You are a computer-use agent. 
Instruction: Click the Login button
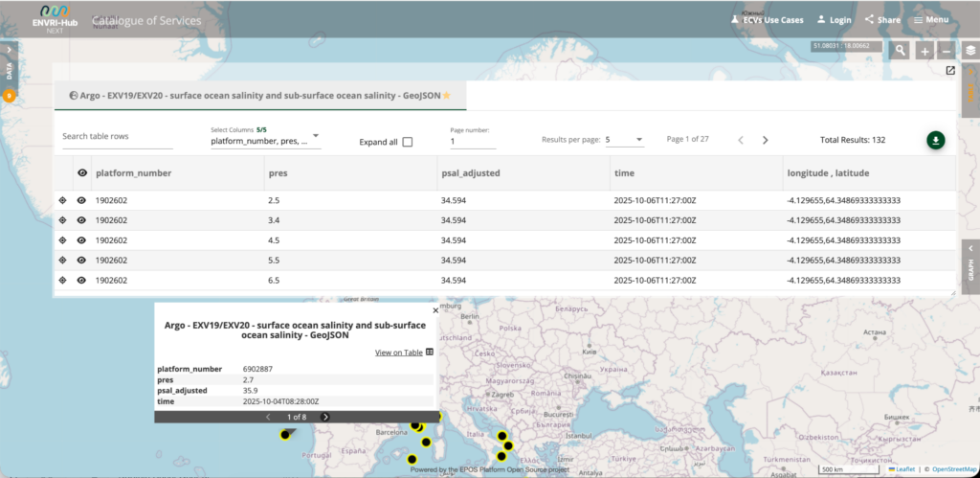click(834, 19)
